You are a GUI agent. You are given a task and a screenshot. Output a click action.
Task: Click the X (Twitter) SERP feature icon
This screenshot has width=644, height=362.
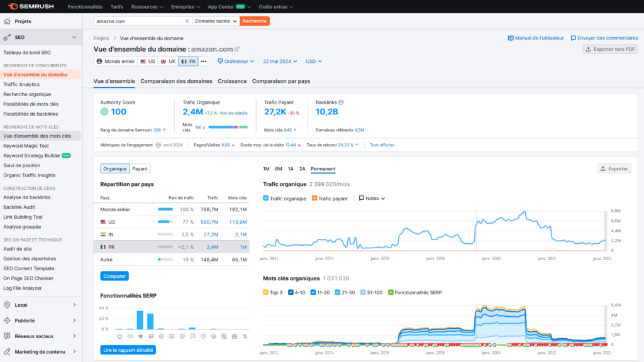245,336
